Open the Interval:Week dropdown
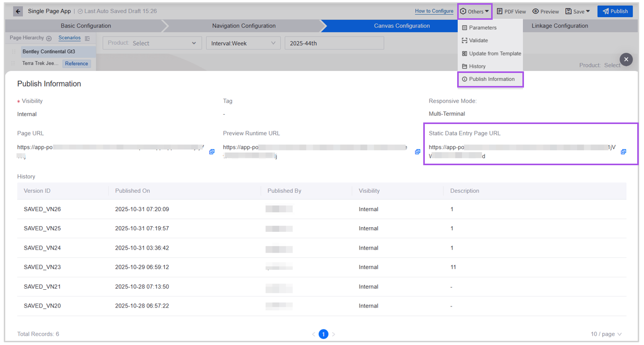This screenshot has height=345, width=644. tap(243, 43)
